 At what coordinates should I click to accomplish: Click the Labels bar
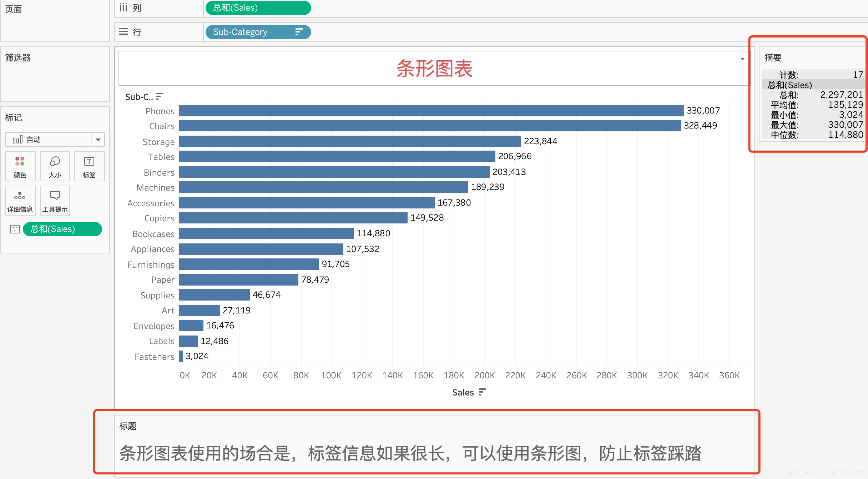tap(188, 341)
